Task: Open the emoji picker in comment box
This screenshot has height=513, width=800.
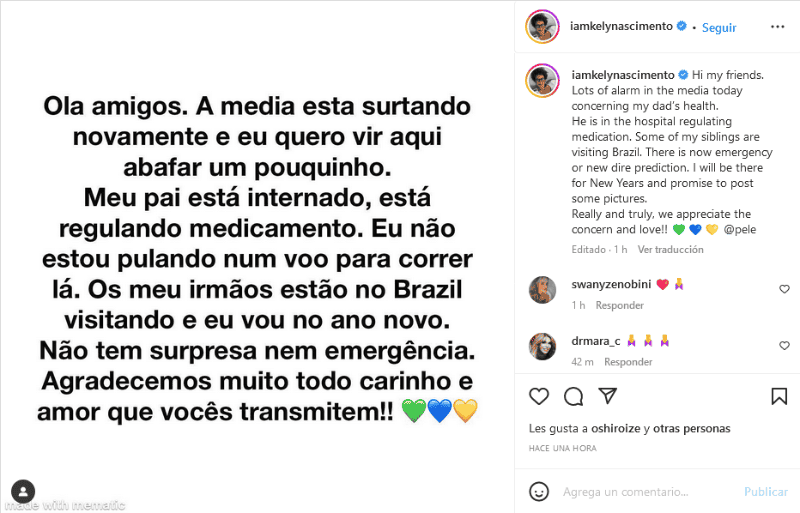Action: pos(539,492)
